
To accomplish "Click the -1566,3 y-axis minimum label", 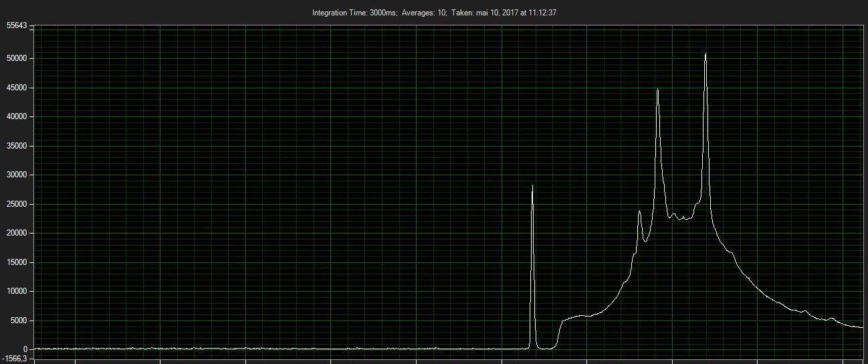I will pyautogui.click(x=15, y=359).
